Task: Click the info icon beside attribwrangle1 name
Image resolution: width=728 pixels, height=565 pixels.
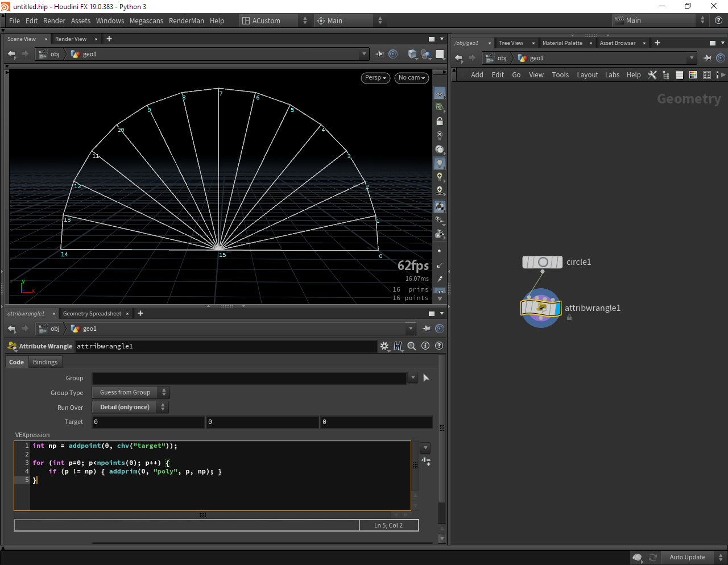Action: click(425, 346)
